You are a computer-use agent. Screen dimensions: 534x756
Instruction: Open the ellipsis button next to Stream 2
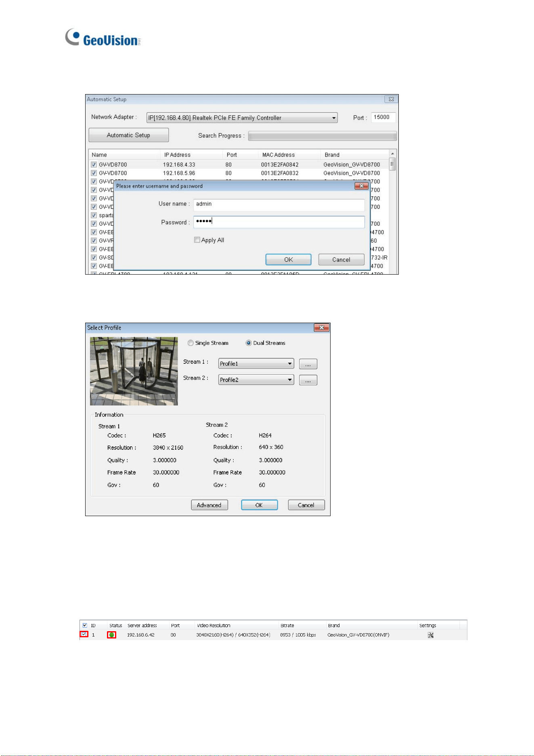pyautogui.click(x=308, y=380)
